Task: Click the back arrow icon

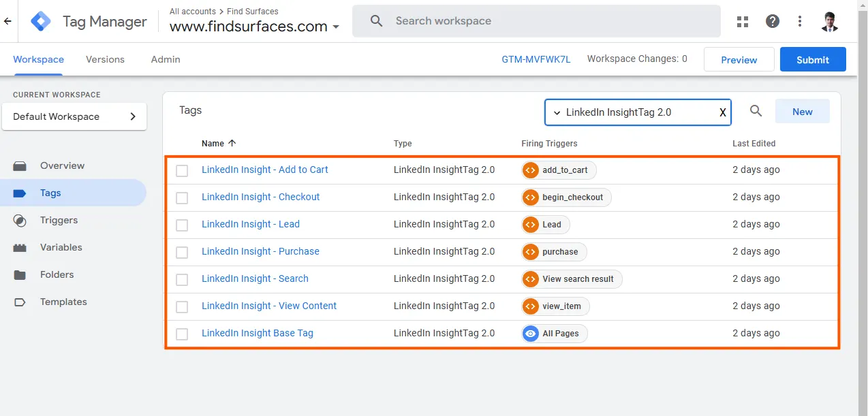Action: click(7, 21)
